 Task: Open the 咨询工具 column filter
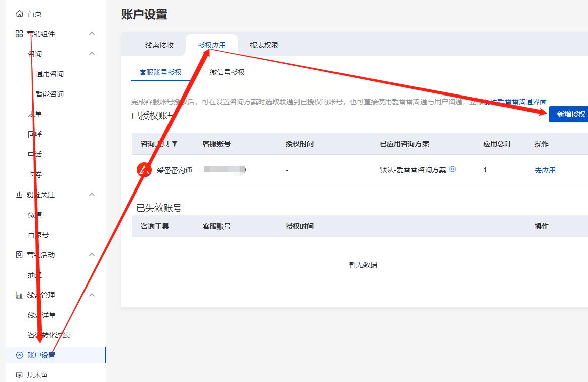coord(175,144)
